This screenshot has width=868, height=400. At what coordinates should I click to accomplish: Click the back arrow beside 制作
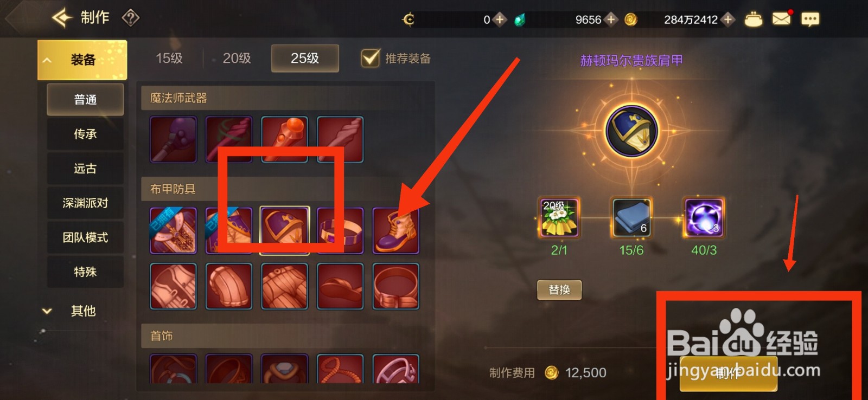62,18
